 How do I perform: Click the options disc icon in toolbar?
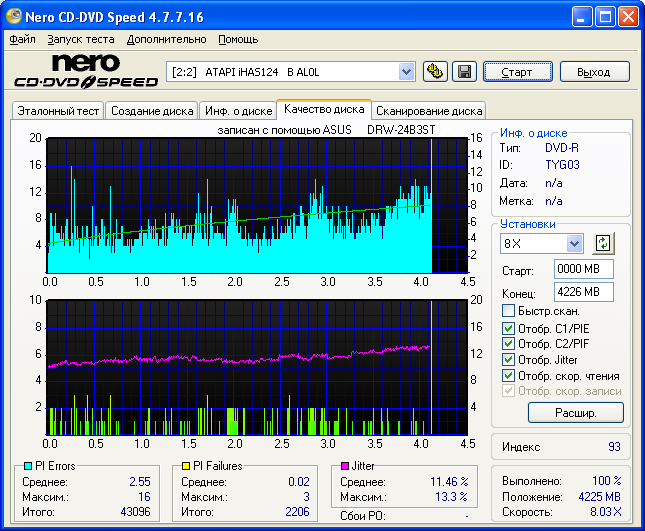[x=435, y=71]
